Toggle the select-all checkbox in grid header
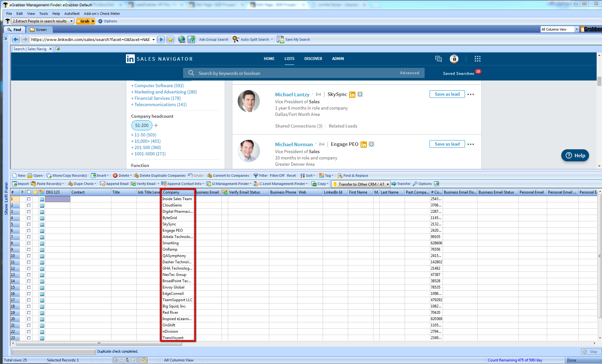The width and height of the screenshot is (602, 364). pyautogui.click(x=29, y=192)
